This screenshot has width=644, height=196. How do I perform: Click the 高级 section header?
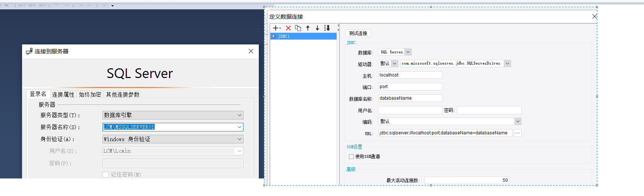click(351, 169)
